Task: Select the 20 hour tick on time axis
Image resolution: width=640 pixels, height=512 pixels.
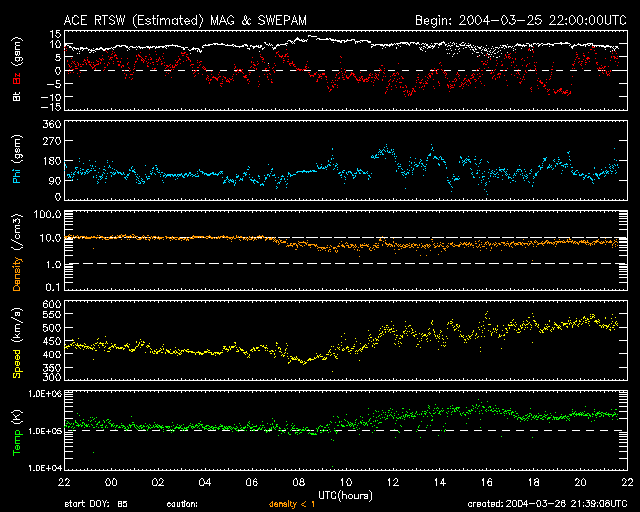Action: [578, 482]
